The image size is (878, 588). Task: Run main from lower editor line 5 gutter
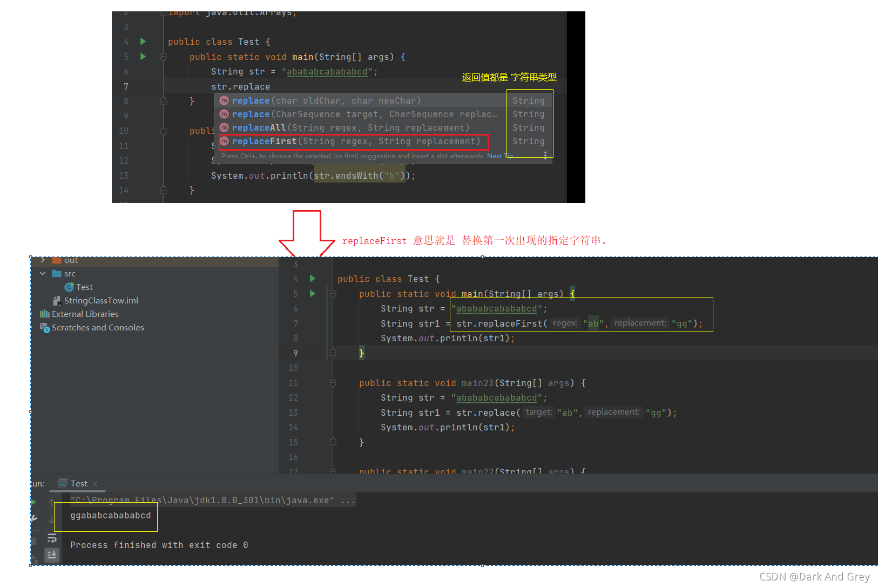click(x=313, y=294)
